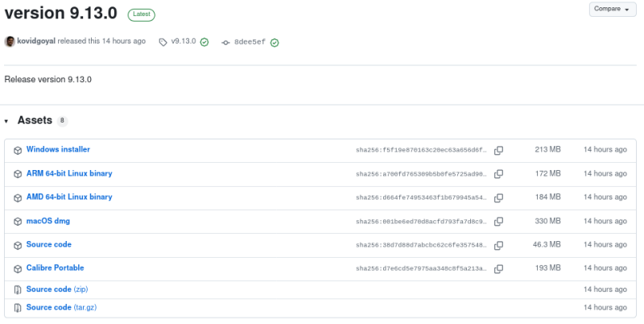
Task: Click '14 hours ago' in Source code (tar.gz) row
Action: coord(605,308)
